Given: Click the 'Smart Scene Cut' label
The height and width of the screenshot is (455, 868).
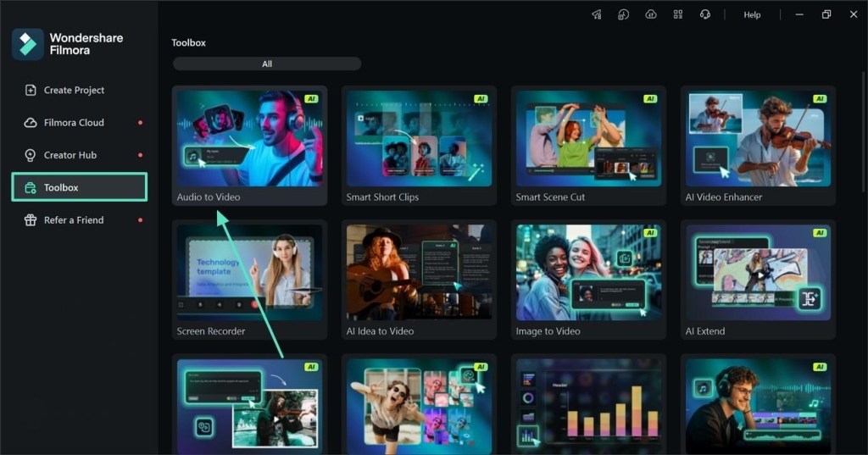Looking at the screenshot, I should tap(550, 197).
